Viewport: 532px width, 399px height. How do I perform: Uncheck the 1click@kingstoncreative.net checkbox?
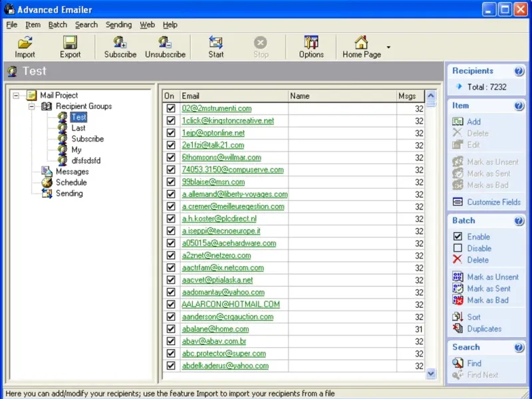171,120
